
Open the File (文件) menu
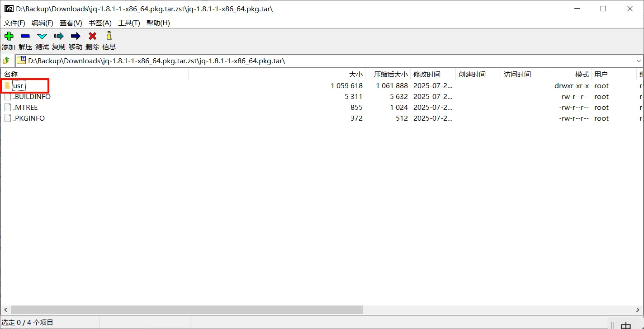pos(14,23)
